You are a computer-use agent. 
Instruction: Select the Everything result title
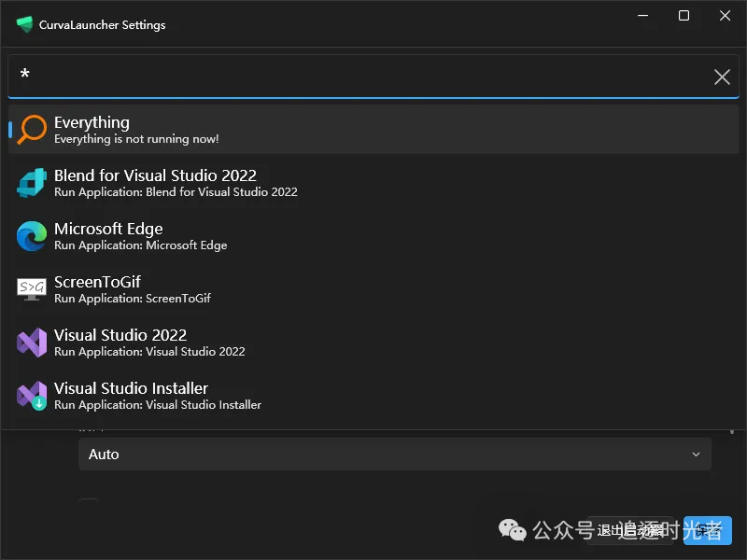[92, 122]
